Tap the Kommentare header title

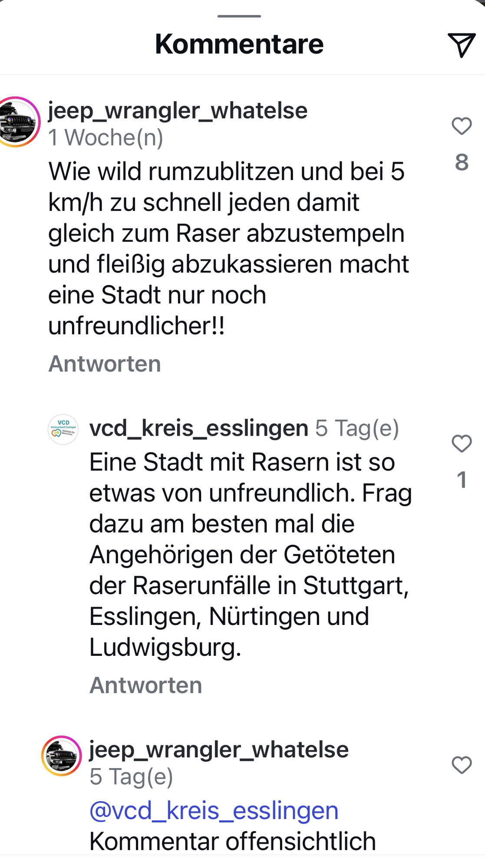tap(239, 44)
